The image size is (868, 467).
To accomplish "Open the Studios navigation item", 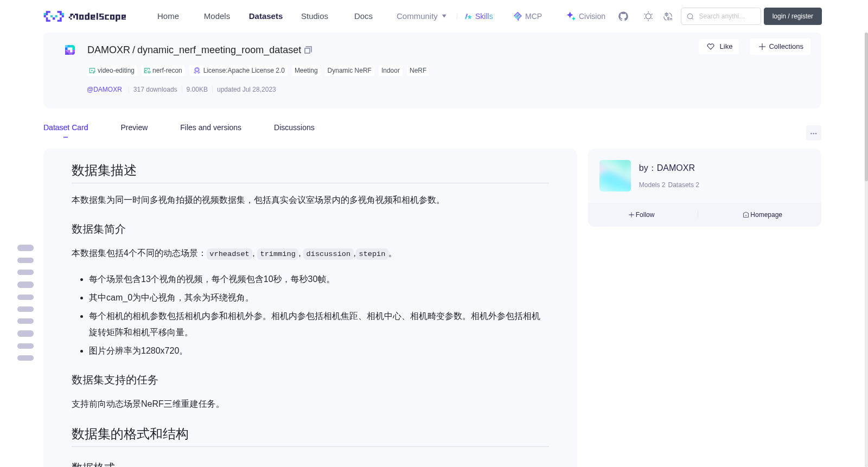I will 315,16.
